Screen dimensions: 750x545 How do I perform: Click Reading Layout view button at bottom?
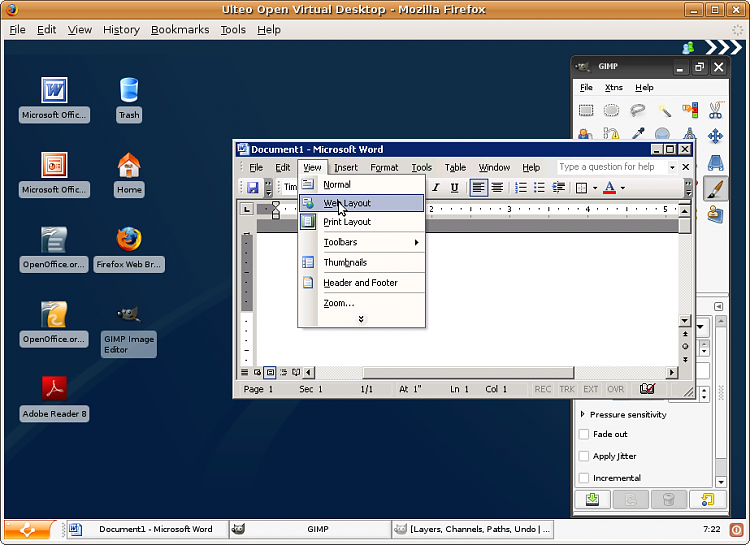click(296, 372)
